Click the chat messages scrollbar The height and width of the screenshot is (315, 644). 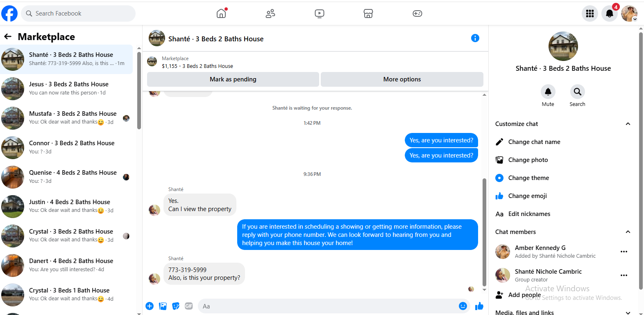(x=484, y=232)
